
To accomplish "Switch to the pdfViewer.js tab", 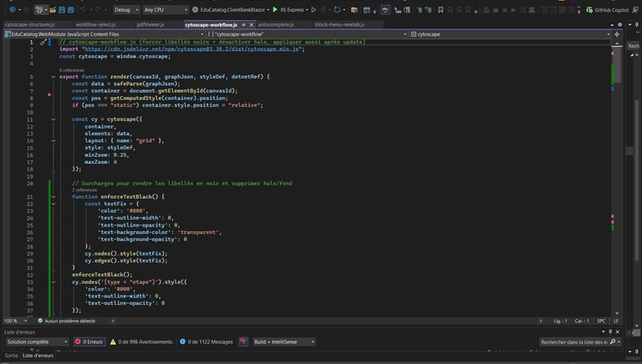I will [151, 25].
